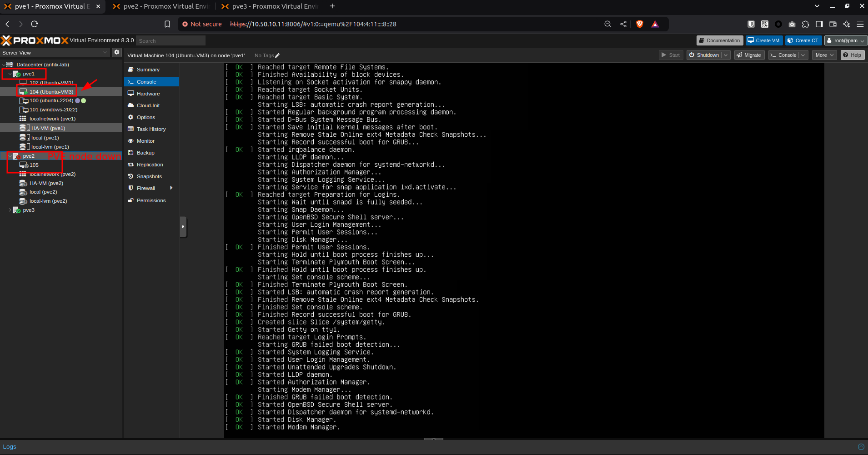Click the Create VM button

pyautogui.click(x=764, y=40)
